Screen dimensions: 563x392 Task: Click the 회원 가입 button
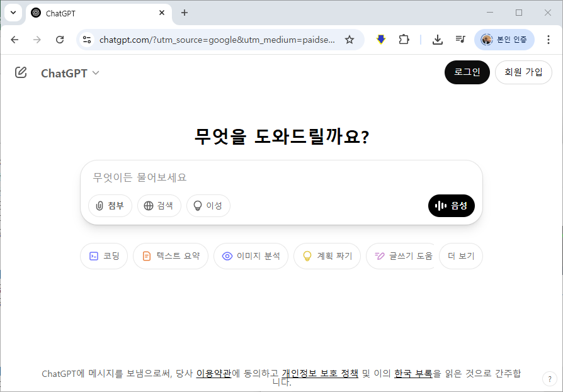pyautogui.click(x=523, y=72)
